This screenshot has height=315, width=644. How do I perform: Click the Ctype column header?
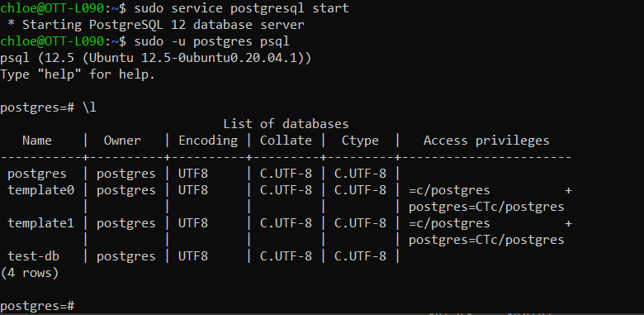pos(360,141)
